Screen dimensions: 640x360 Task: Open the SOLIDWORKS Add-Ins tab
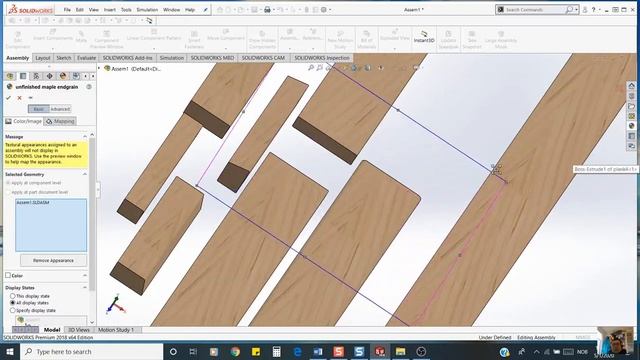[x=127, y=58]
